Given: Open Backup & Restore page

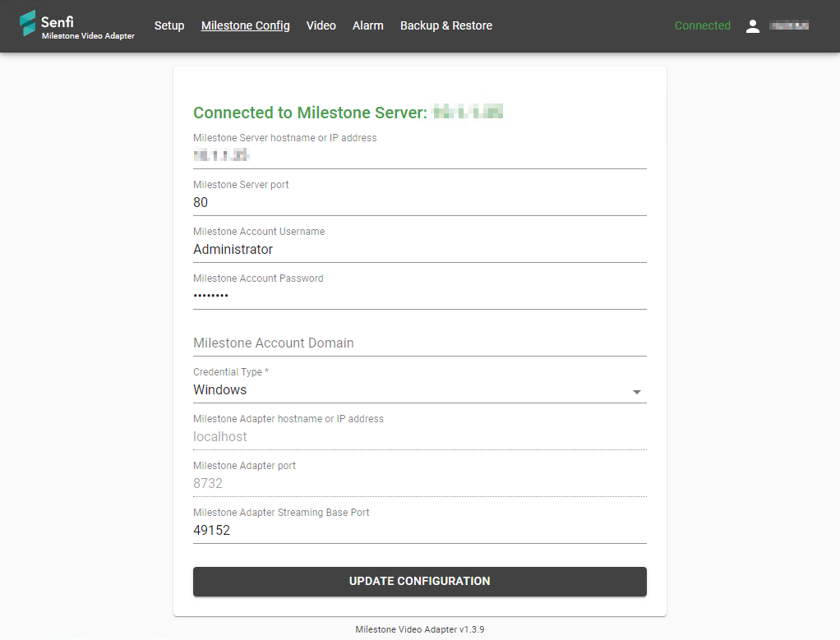Looking at the screenshot, I should [x=446, y=25].
